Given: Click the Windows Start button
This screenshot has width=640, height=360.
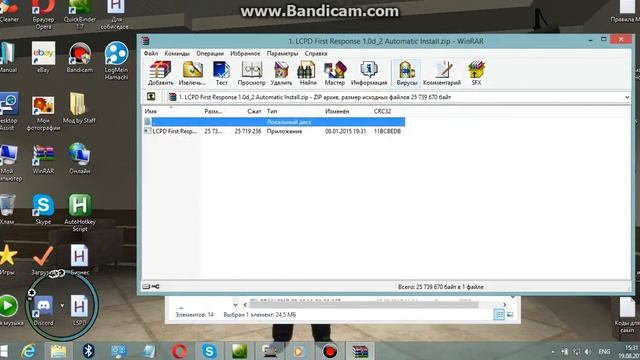Looking at the screenshot, I should tap(4, 351).
